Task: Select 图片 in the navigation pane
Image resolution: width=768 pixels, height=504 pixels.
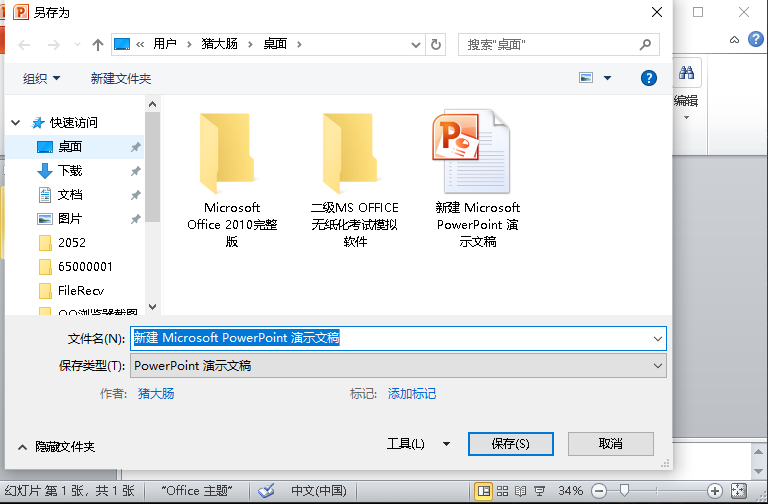Action: (x=70, y=218)
